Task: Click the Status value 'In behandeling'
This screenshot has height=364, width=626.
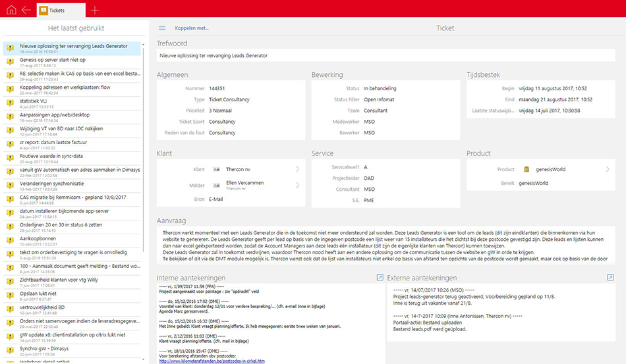Action: tap(380, 88)
